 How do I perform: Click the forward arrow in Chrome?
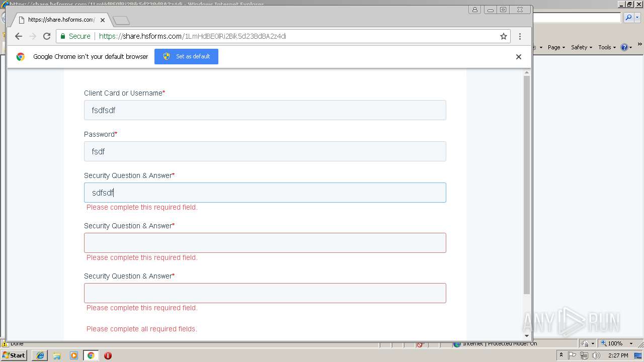tap(33, 36)
